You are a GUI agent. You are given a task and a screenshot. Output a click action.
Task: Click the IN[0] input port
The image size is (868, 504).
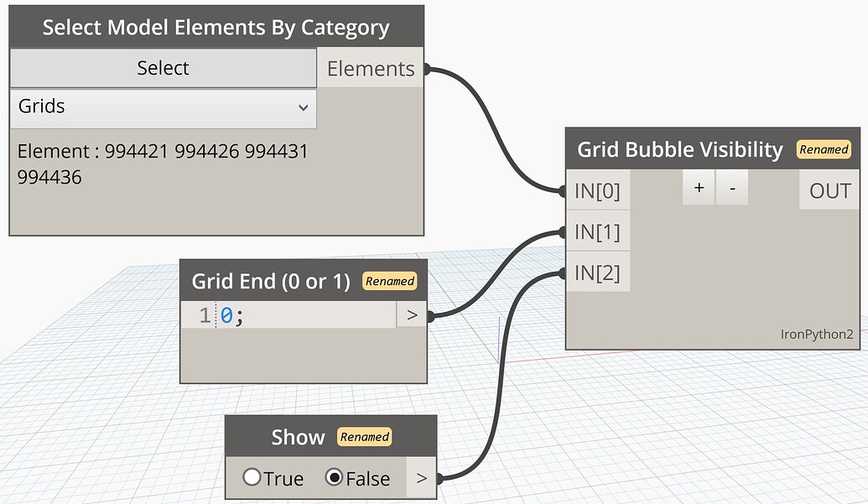(x=597, y=190)
